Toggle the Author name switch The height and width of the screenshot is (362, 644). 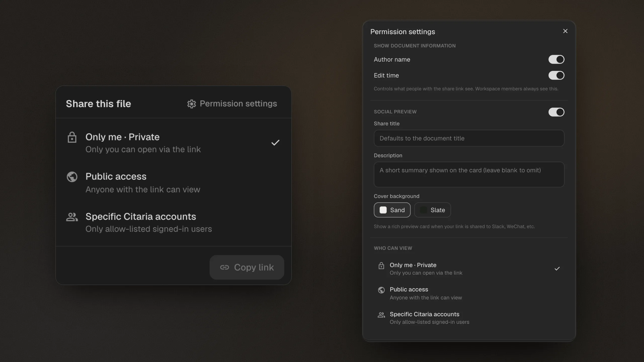pyautogui.click(x=556, y=60)
